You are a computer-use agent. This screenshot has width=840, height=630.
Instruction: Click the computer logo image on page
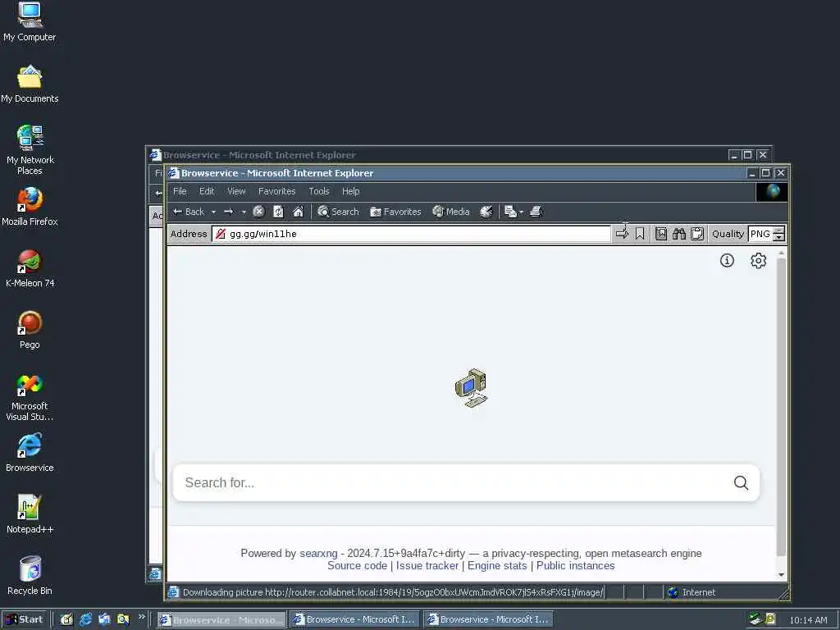(472, 388)
